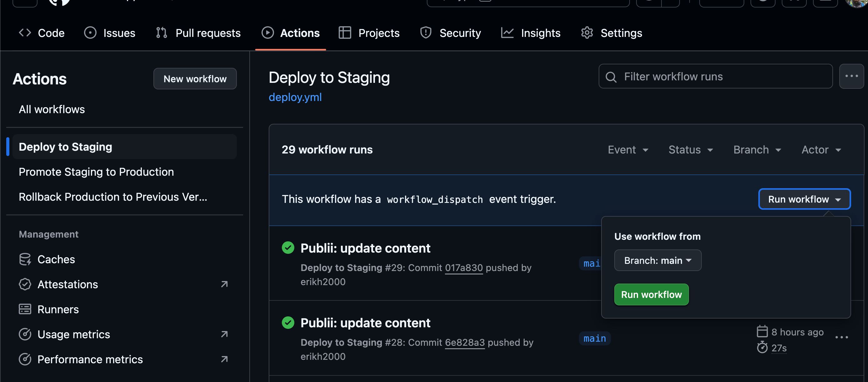
Task: Click external link arrow beside Attestations
Action: point(224,284)
